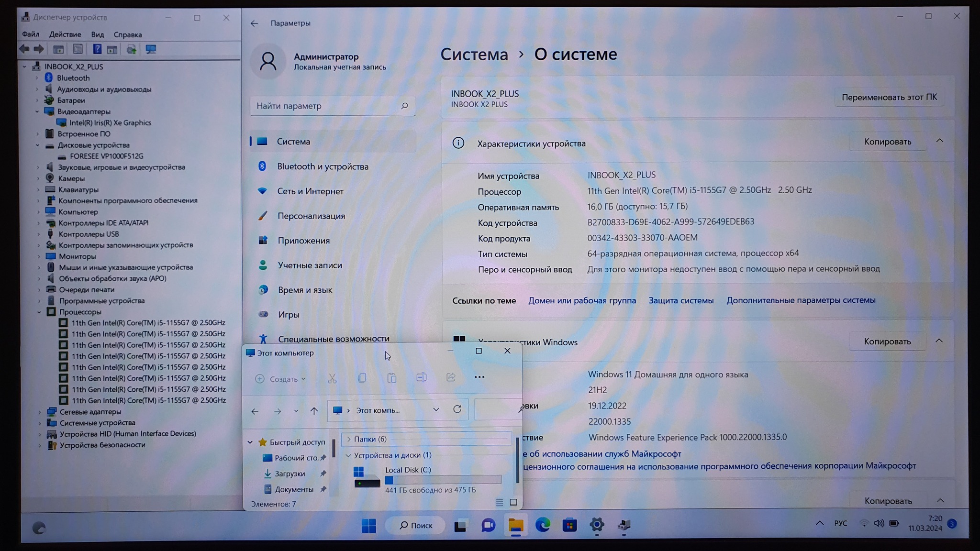Switch Explorer to details list view

(500, 503)
